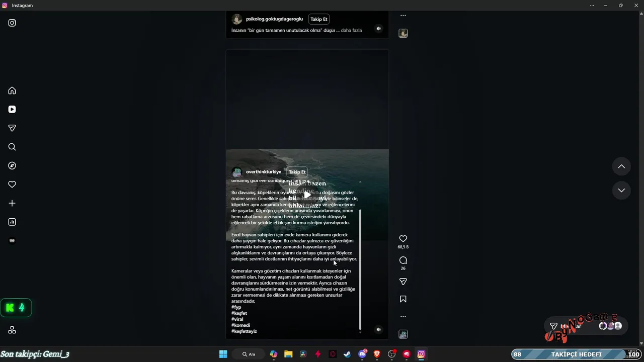Toggle sound on the psikolog reel

(x=379, y=29)
